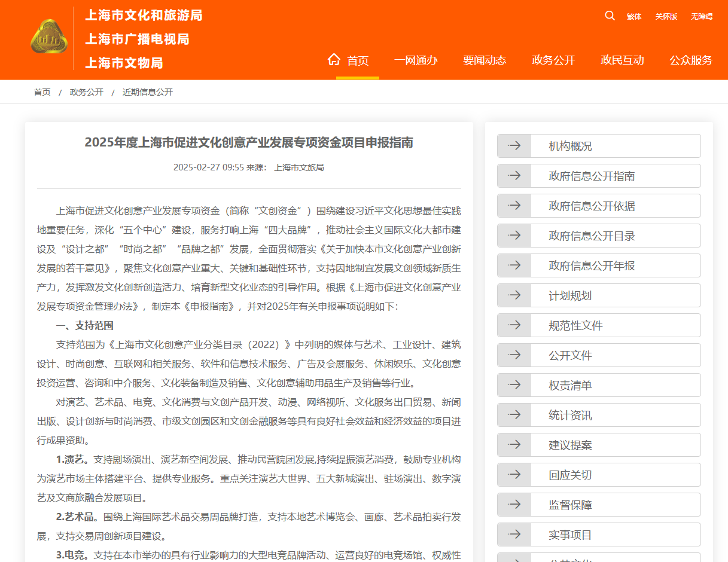Click the arrow icon beside 监督保障
This screenshot has height=562, width=728.
(514, 505)
